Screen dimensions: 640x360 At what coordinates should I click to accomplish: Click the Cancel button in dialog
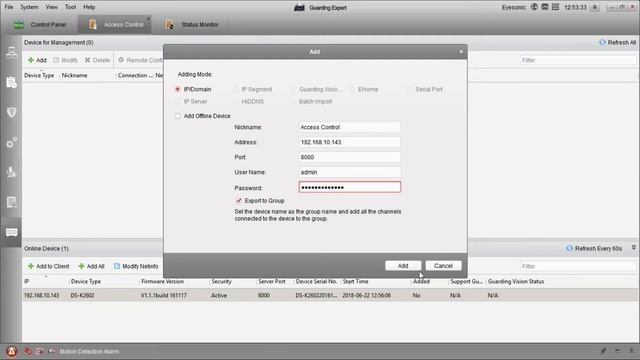(x=443, y=266)
